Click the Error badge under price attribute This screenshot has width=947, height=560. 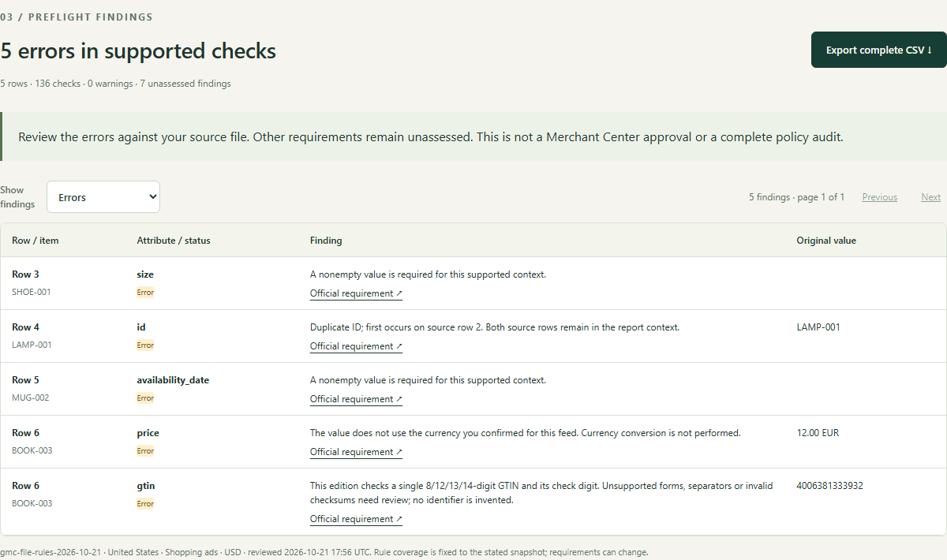coord(145,451)
